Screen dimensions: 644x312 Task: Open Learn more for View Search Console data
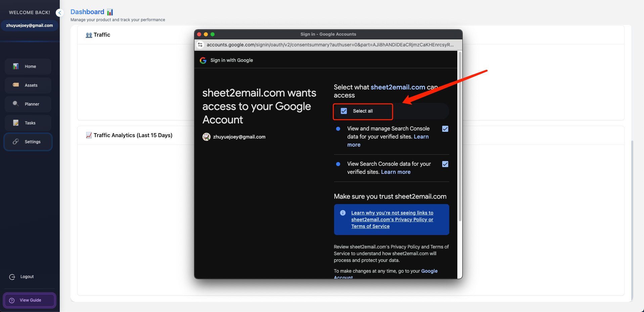coord(396,172)
